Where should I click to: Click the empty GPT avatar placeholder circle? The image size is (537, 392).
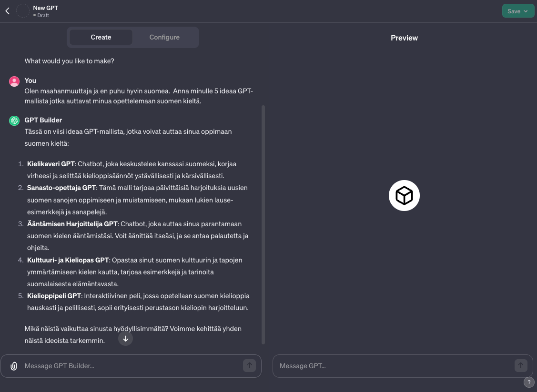[23, 11]
